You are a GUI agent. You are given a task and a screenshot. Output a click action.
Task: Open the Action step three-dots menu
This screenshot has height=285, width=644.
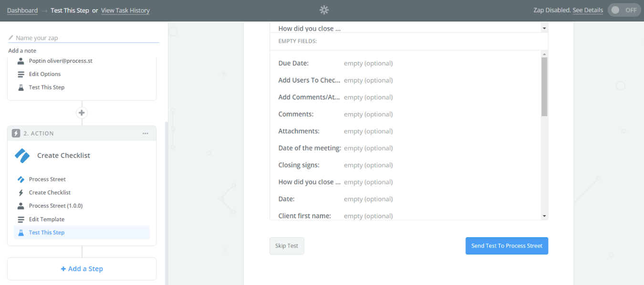tap(145, 134)
